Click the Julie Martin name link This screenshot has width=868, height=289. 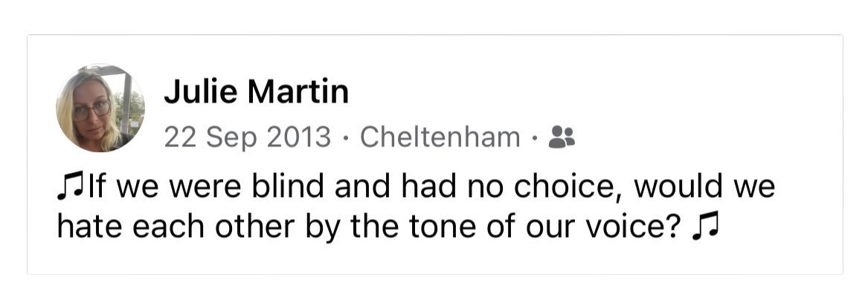[x=257, y=91]
